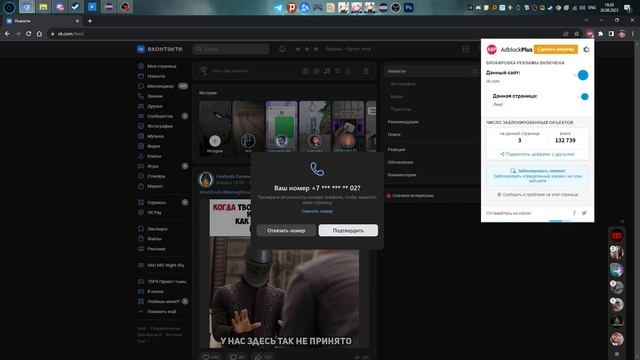
Task: Open the add story thumbnail
Action: [215, 128]
